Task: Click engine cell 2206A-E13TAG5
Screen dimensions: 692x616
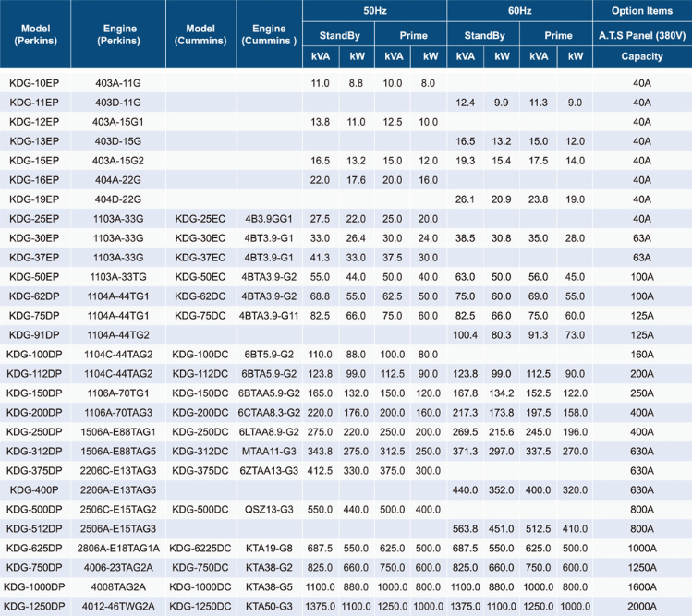Action: coord(118,490)
